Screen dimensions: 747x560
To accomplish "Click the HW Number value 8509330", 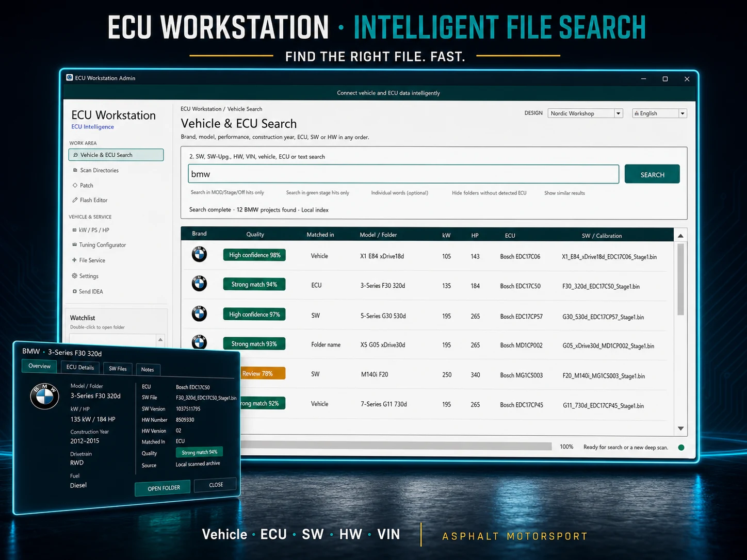I will (x=185, y=420).
